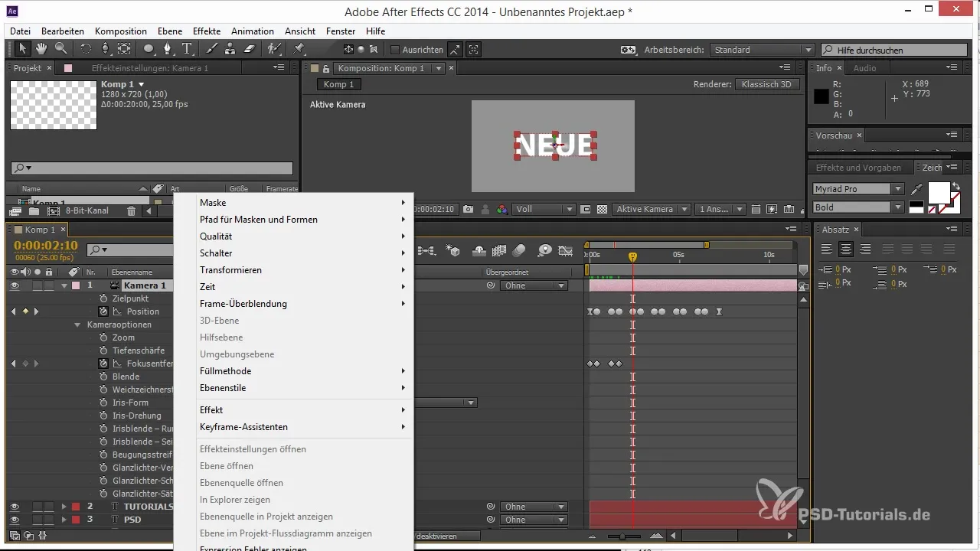Select the Zoom magnifier tool
This screenshot has height=551, width=980.
point(60,49)
